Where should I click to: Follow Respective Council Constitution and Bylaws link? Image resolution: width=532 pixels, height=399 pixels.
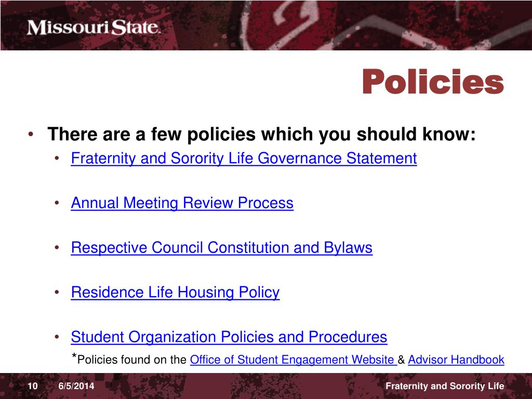221,248
